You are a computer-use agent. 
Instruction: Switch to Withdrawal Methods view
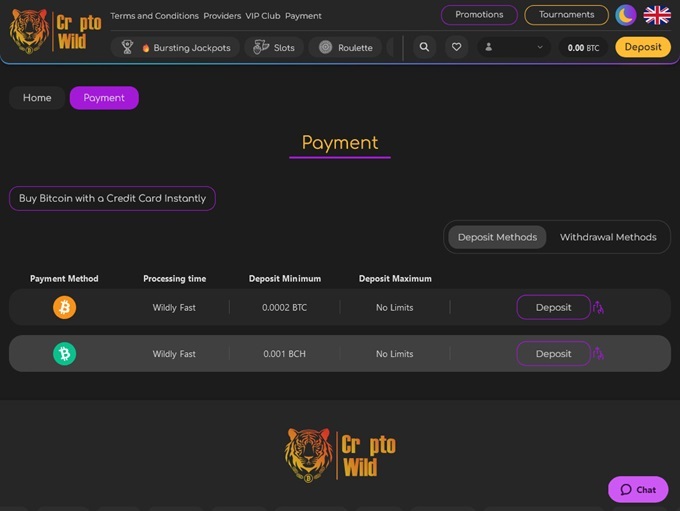point(607,237)
